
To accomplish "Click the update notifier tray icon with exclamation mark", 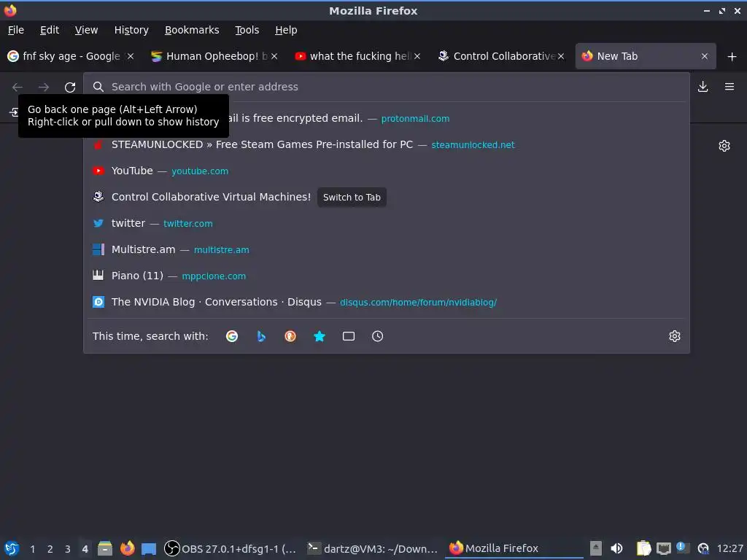I will tap(683, 548).
